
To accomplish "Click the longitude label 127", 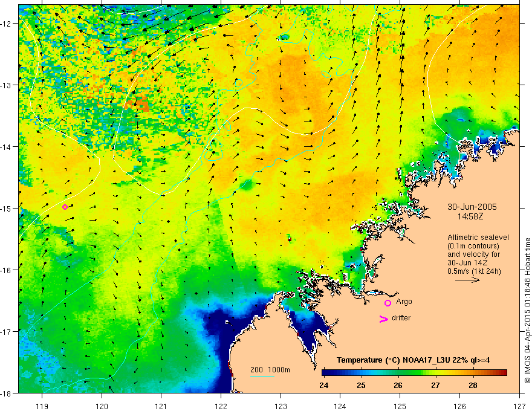I will pos(519,406).
